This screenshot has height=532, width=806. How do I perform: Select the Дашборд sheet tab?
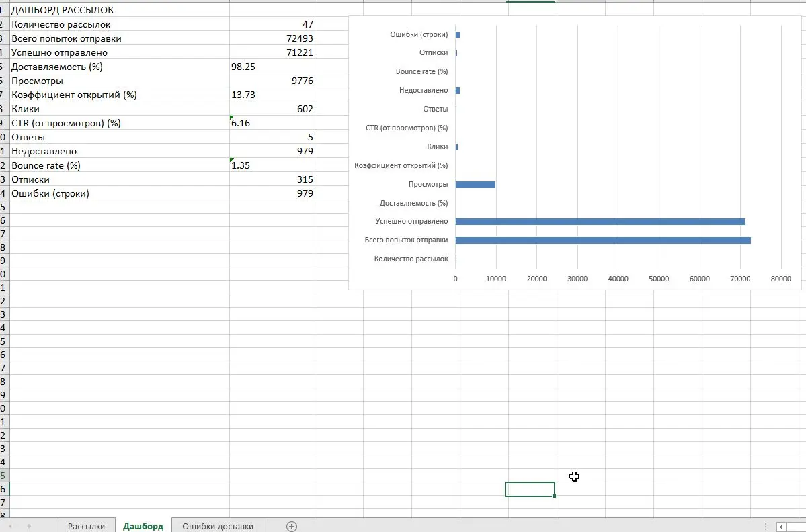(143, 527)
